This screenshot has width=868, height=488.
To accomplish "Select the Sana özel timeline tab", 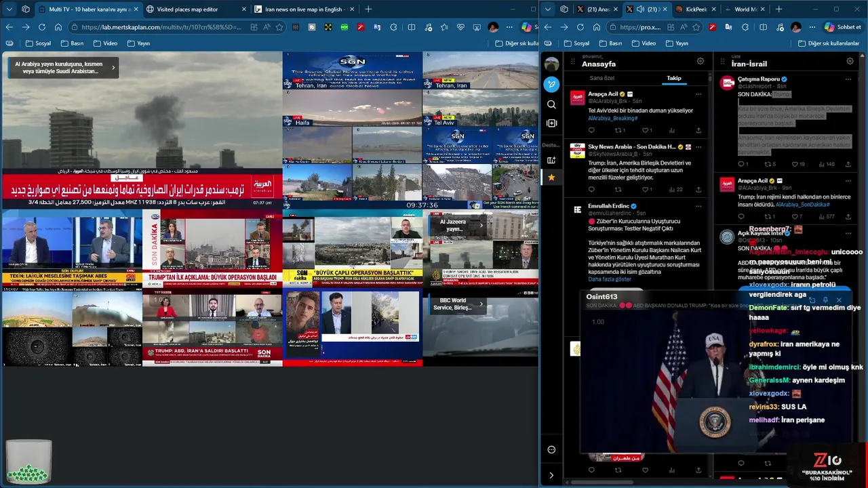I will pos(601,78).
